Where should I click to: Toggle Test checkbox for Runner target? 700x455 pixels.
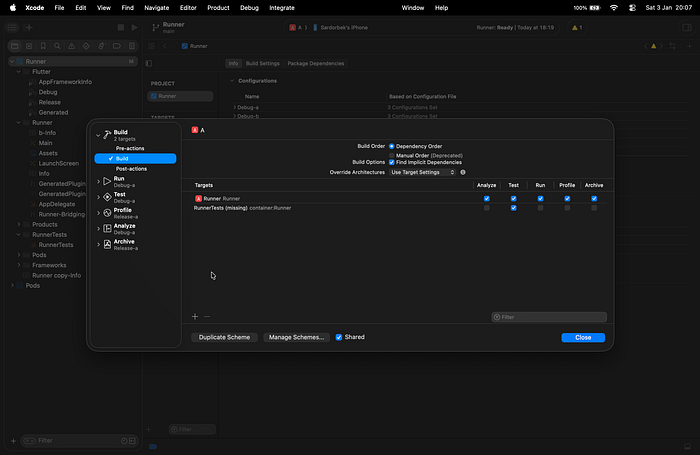tap(513, 199)
